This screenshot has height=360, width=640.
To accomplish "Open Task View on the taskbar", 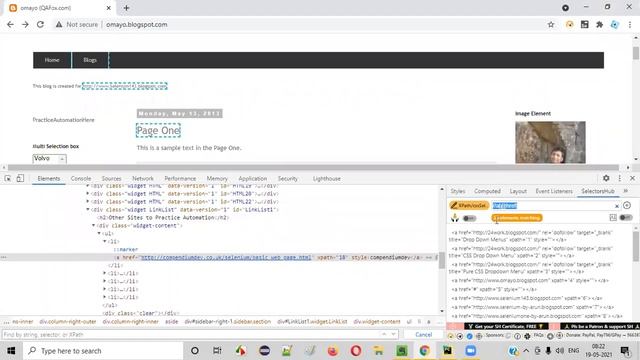I will click(217, 351).
